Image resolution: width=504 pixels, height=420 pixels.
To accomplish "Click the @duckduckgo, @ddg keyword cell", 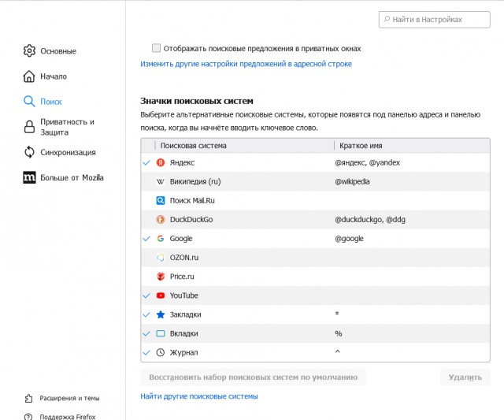I will click(x=369, y=220).
